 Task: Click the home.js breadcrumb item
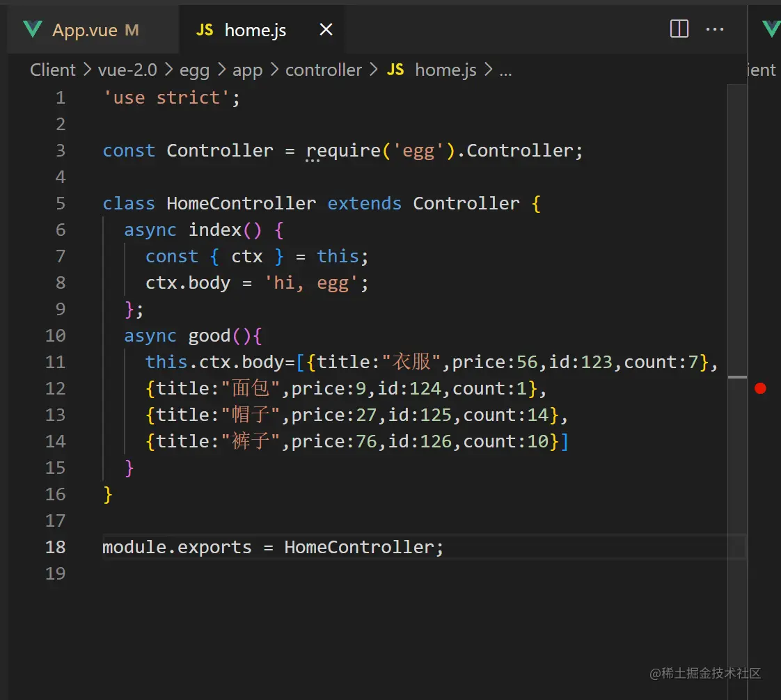tap(445, 70)
